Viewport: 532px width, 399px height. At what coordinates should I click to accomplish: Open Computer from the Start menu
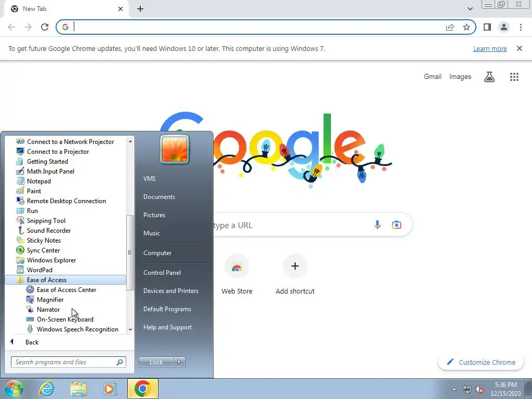[x=157, y=253]
